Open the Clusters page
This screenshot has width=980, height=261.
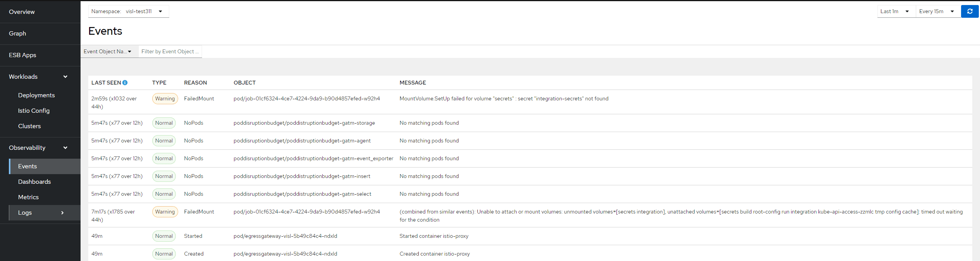30,126
